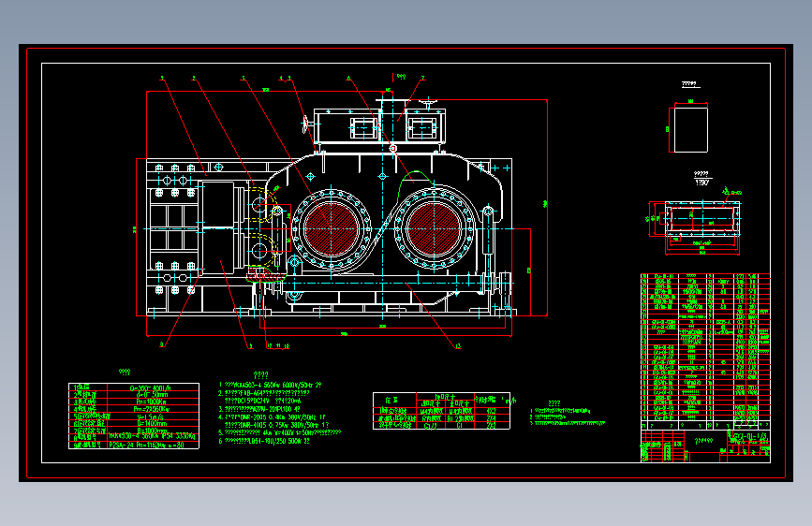Viewport: 812px width, 526px height.
Task: Click part balloon number 3 at top
Action: 243,79
